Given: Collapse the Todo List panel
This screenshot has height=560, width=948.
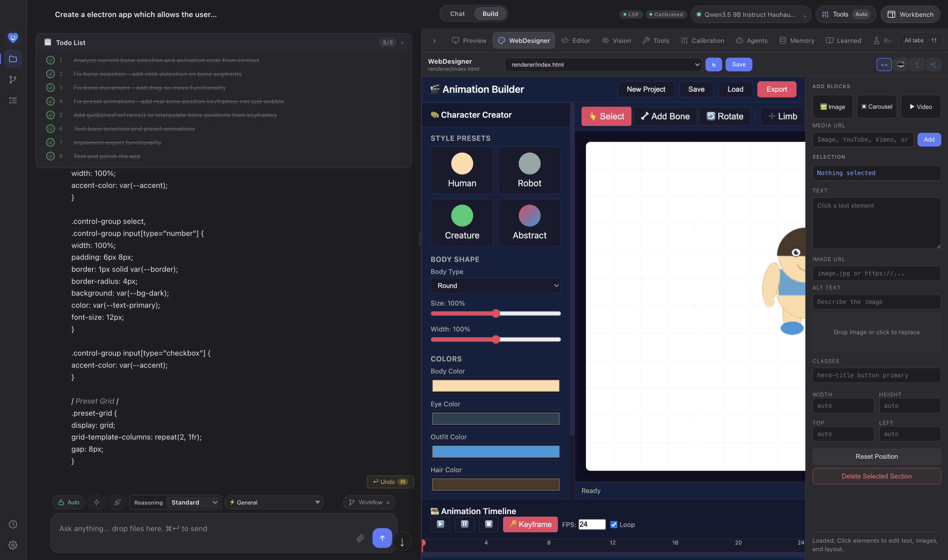Looking at the screenshot, I should click(x=403, y=43).
